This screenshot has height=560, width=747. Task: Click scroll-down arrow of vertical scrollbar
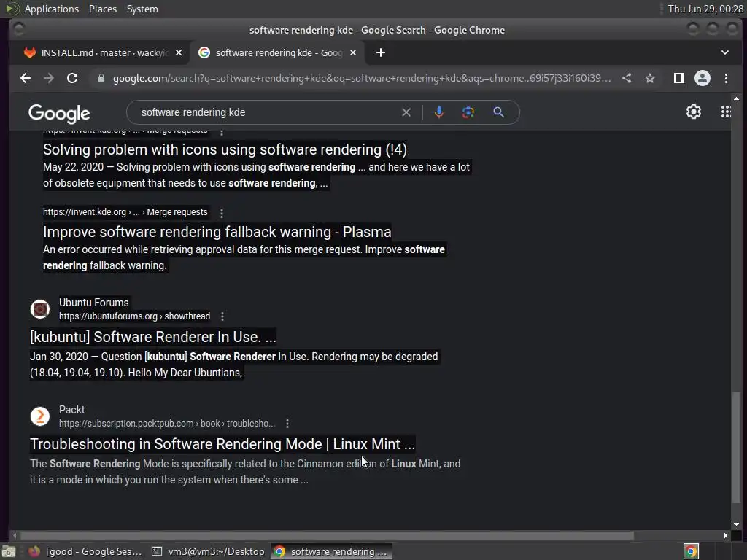coord(737,524)
